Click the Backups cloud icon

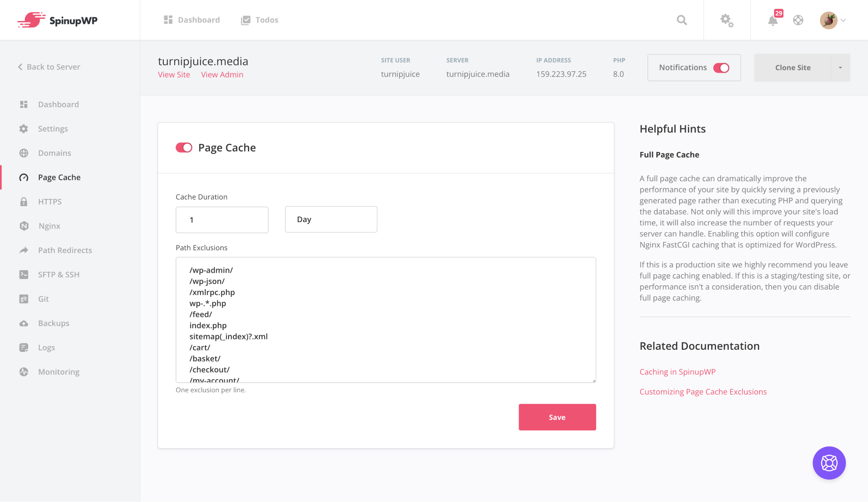pyautogui.click(x=24, y=323)
